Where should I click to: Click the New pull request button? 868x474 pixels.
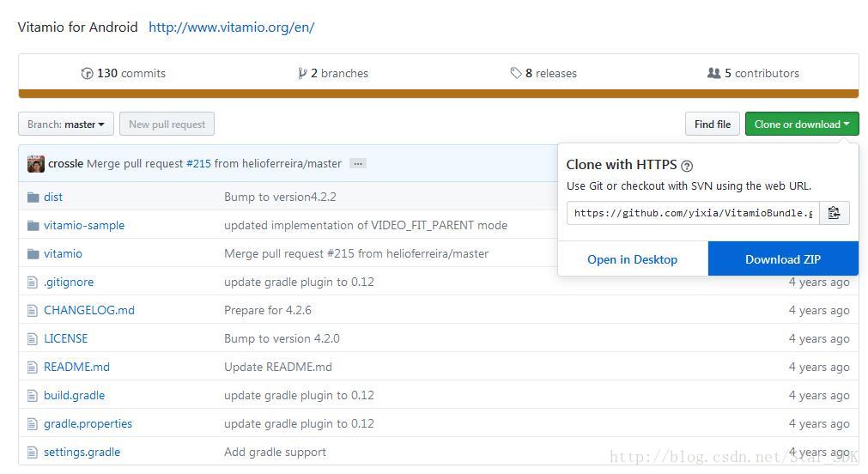tap(167, 124)
